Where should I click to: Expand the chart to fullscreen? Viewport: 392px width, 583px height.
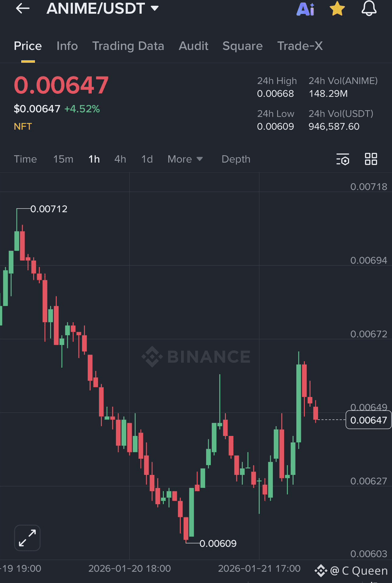(x=27, y=538)
